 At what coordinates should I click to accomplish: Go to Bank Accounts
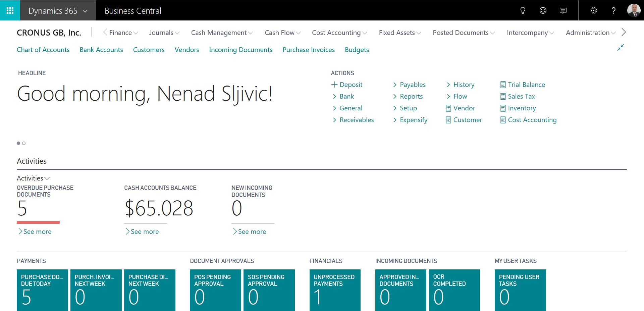pos(101,50)
